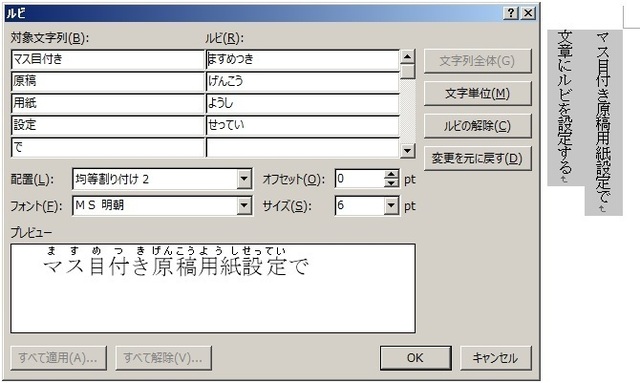Click the フォント(F) label
640x383 pixels.
click(36, 206)
